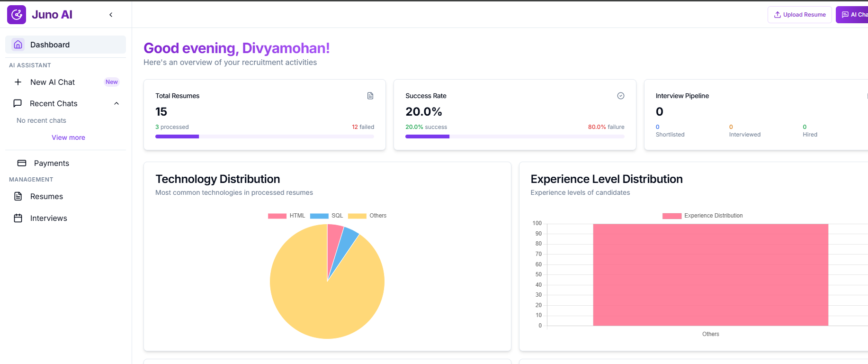
Task: Click the Interviews calendar icon
Action: click(x=18, y=218)
